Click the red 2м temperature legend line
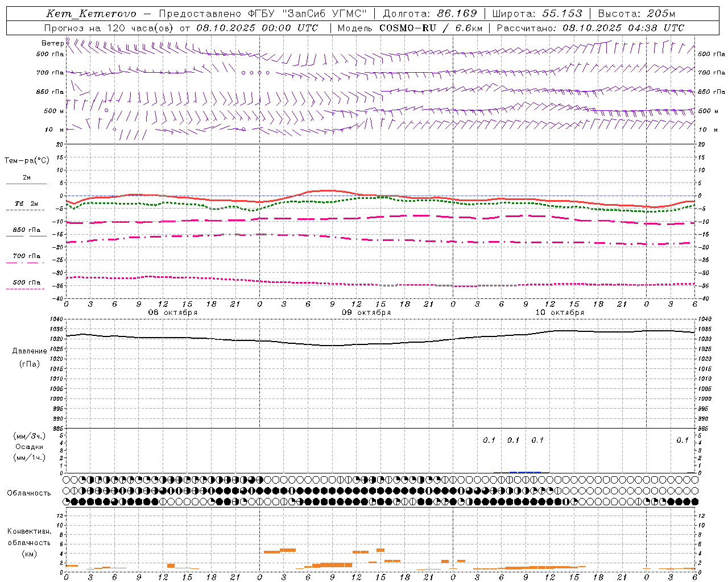 click(x=26, y=184)
